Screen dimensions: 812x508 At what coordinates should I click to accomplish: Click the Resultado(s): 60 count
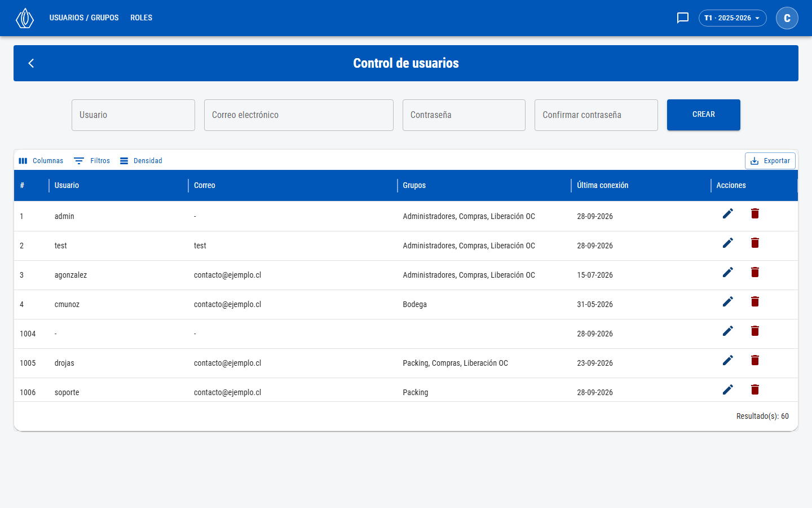coord(762,416)
